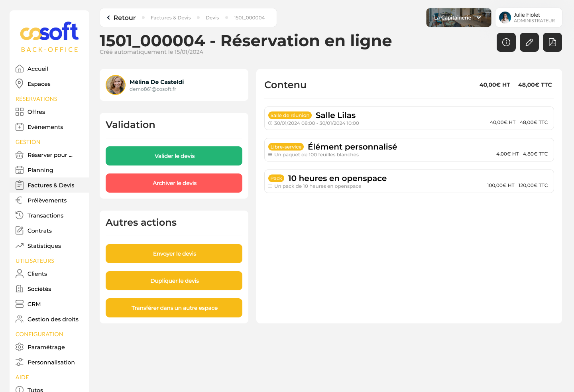Click the Sociétés building icon

20,289
